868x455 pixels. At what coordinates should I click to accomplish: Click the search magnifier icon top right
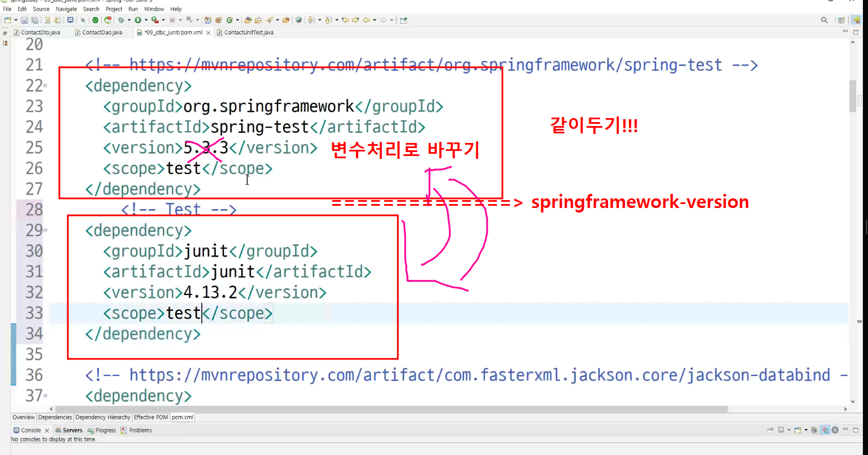(824, 20)
